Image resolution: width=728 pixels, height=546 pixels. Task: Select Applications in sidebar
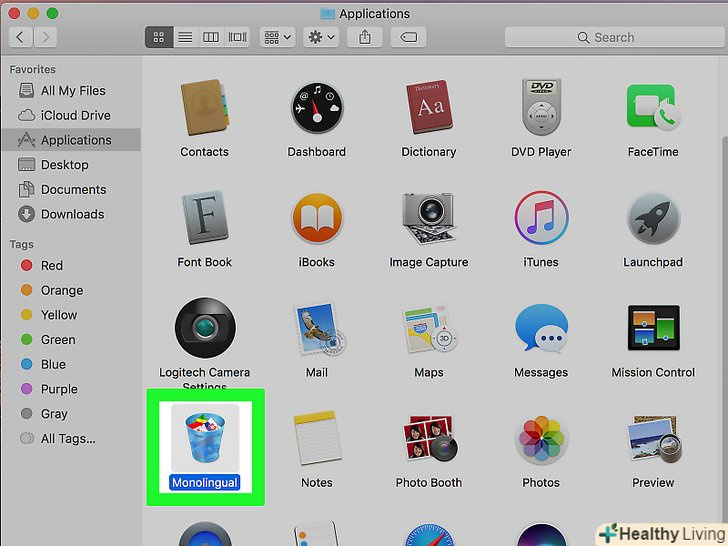pos(71,140)
